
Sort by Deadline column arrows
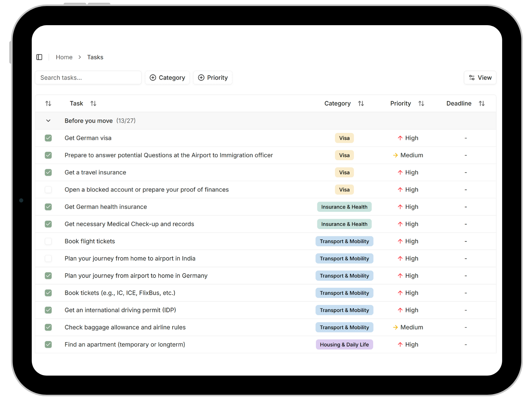(482, 104)
